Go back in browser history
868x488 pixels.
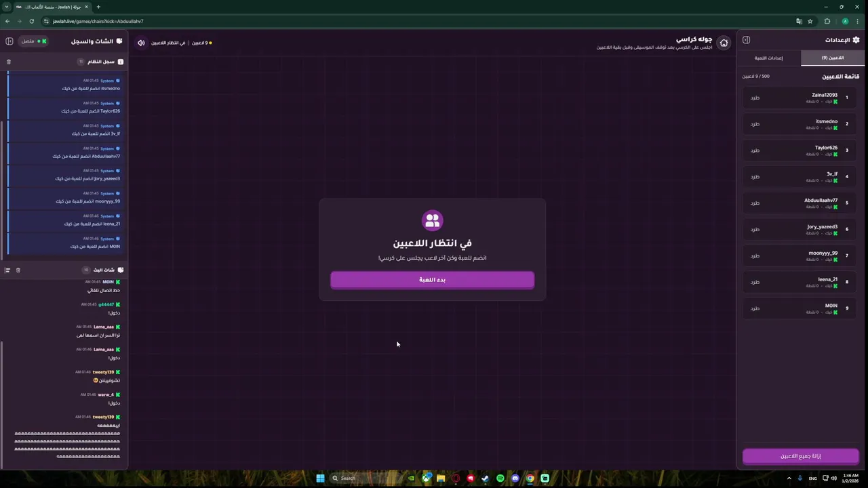pos(7,21)
